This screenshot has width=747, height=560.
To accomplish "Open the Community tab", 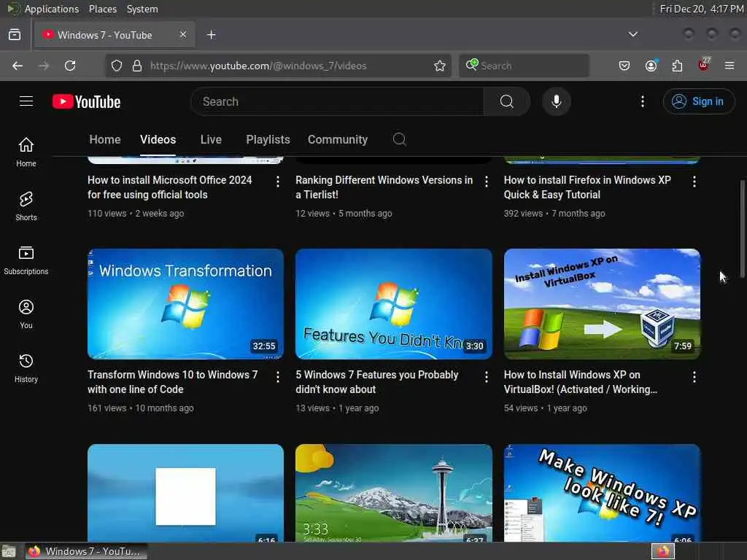I will (x=337, y=139).
